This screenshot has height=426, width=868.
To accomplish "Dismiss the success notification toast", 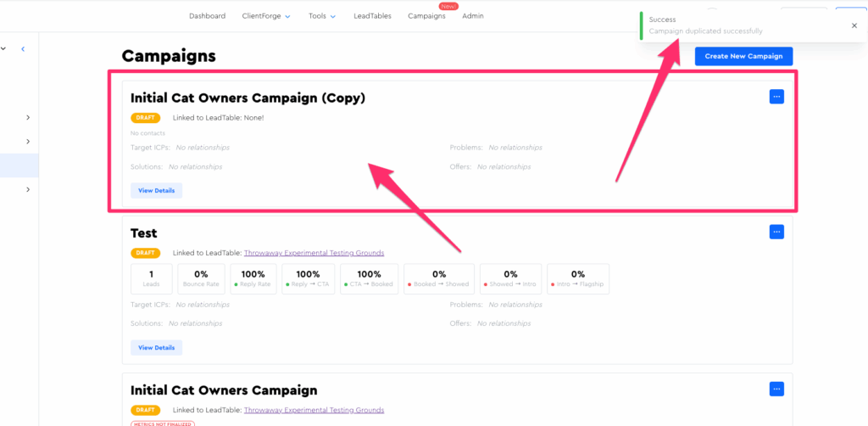I will 854,25.
